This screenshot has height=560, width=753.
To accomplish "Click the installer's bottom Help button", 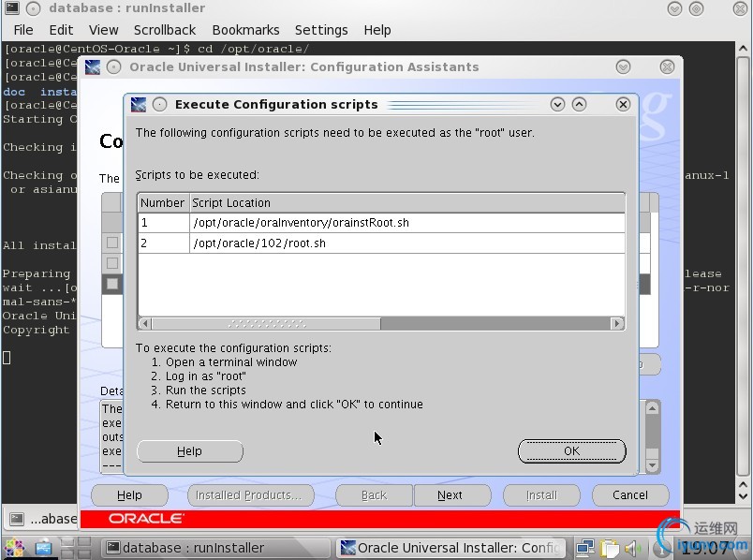I will point(129,495).
